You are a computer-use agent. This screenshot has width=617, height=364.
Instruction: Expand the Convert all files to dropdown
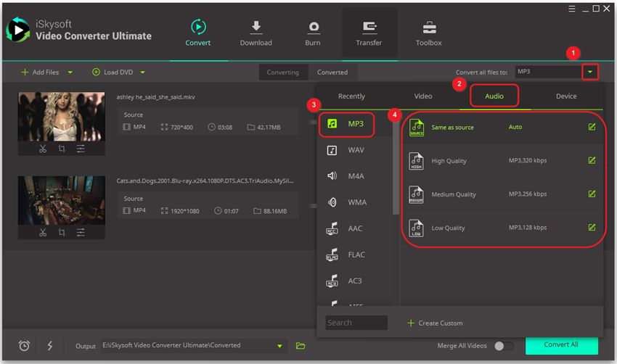point(591,72)
